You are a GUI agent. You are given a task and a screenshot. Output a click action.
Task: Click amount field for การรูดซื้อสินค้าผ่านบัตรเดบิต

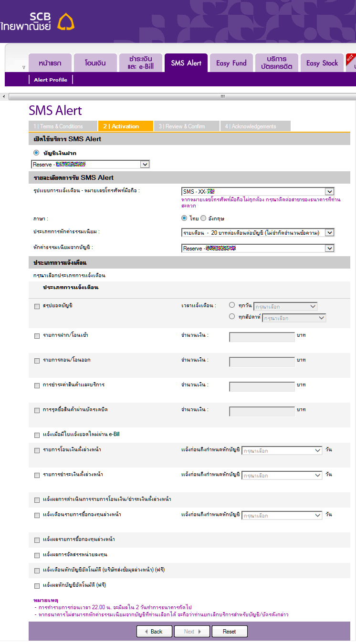262,411
